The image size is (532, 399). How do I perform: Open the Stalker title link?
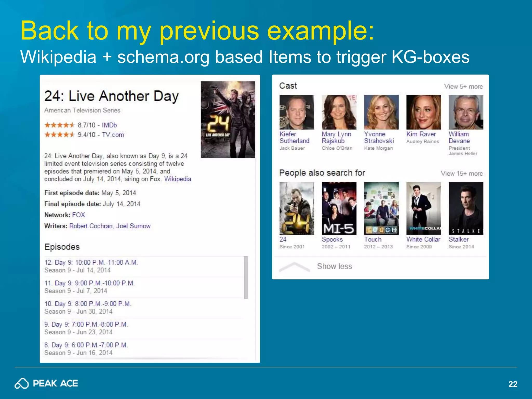click(x=459, y=239)
